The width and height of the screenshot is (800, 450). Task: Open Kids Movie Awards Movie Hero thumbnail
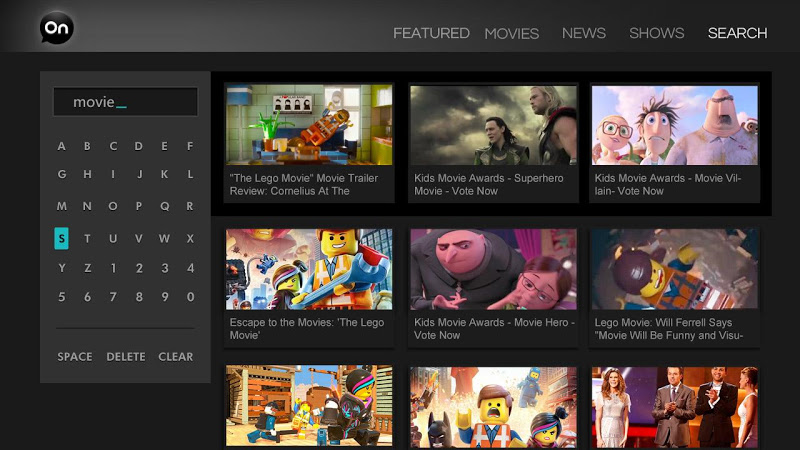point(493,269)
